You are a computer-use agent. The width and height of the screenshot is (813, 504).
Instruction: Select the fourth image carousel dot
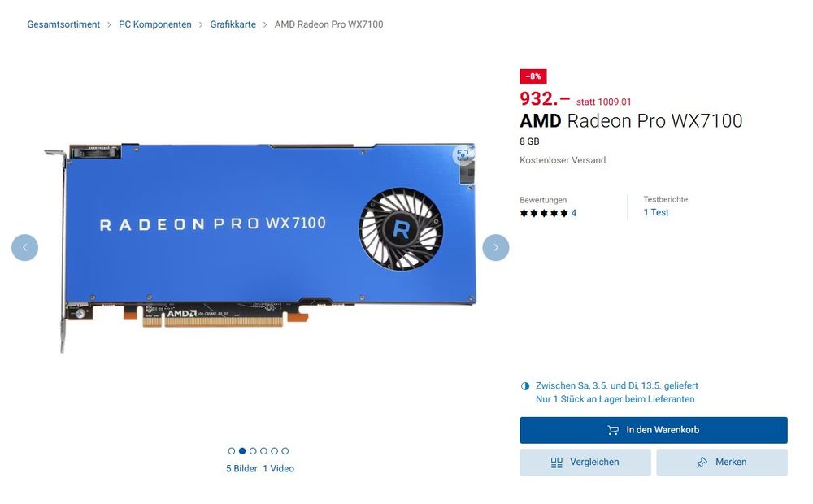click(263, 451)
